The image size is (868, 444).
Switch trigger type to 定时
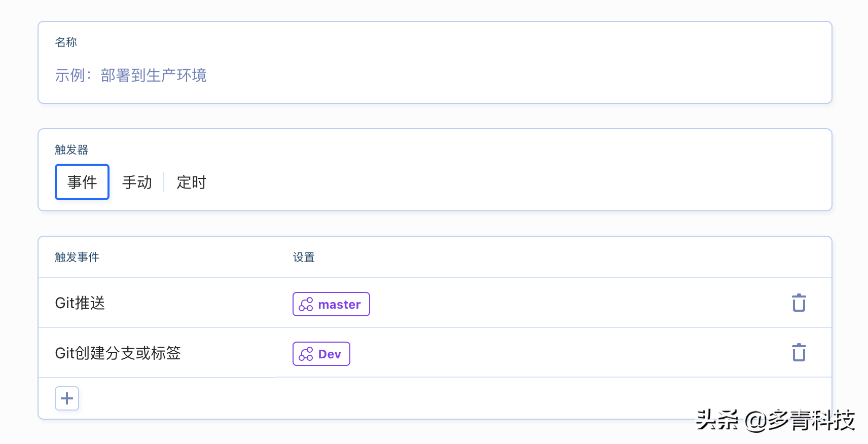(x=191, y=182)
